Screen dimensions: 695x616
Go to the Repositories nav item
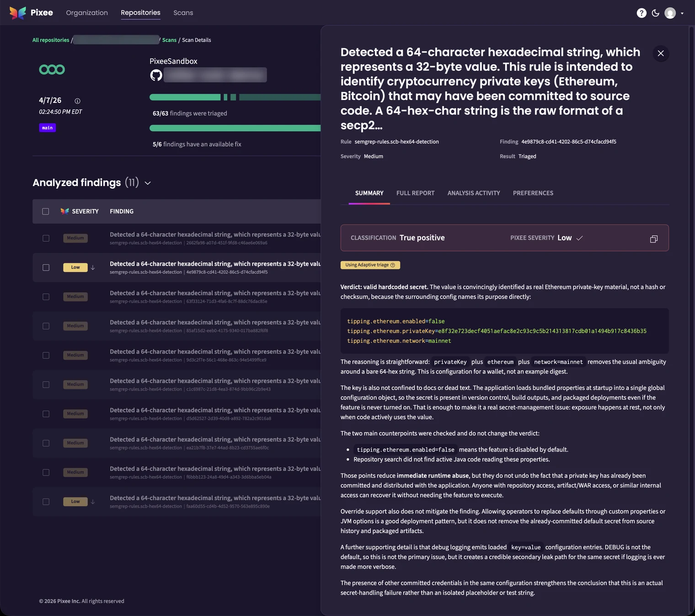[x=140, y=13]
